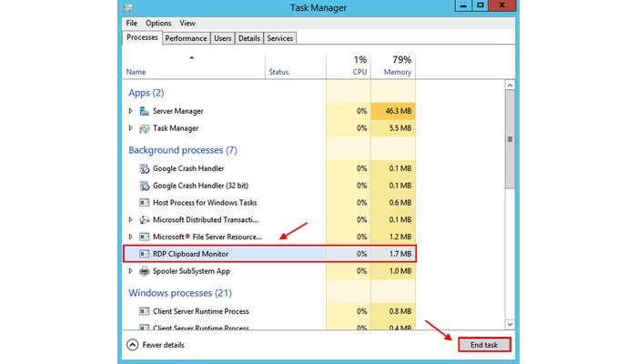Open the File menu
This screenshot has height=364, width=637.
point(132,23)
